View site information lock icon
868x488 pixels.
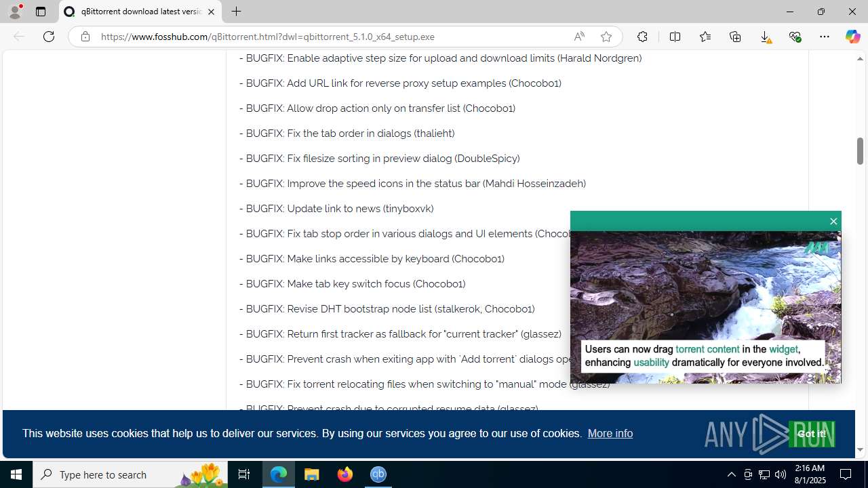click(x=85, y=37)
